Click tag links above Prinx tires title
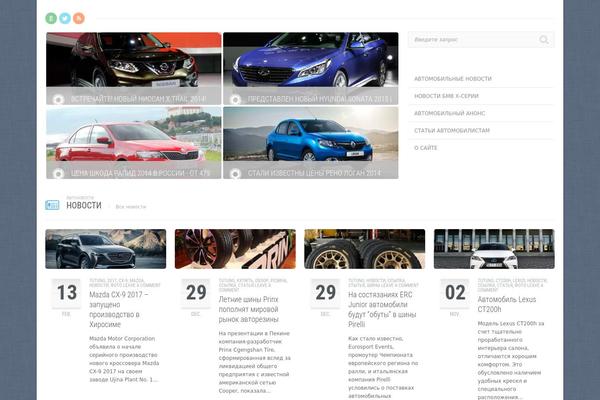This screenshot has width=600, height=400. (253, 285)
